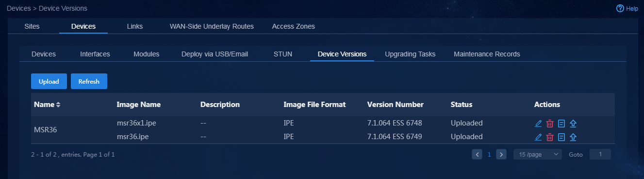Open the Help link
This screenshot has width=644, height=179.
(x=627, y=8)
